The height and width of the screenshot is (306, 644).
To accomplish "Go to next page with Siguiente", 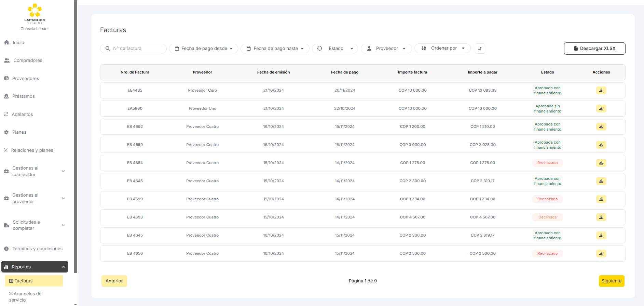I will click(x=611, y=281).
